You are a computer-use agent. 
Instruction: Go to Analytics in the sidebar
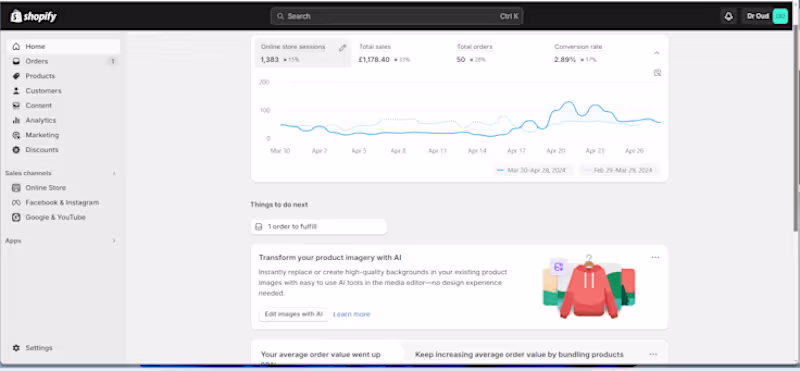tap(63, 120)
